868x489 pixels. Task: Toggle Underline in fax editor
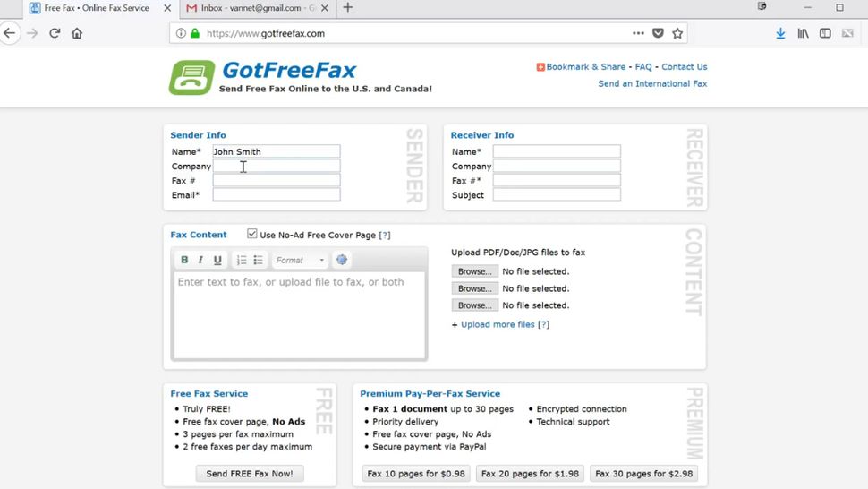pyautogui.click(x=217, y=260)
